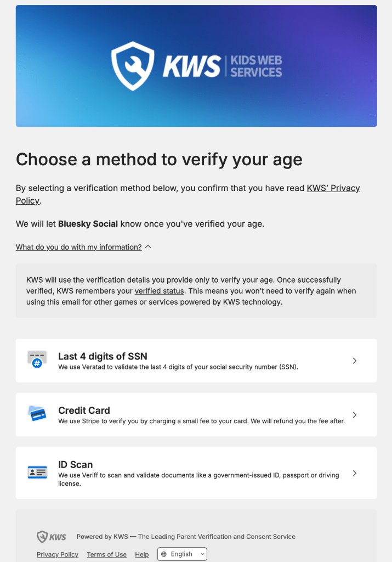Click the chevron arrow on SSN option
The width and height of the screenshot is (392, 562).
click(355, 361)
